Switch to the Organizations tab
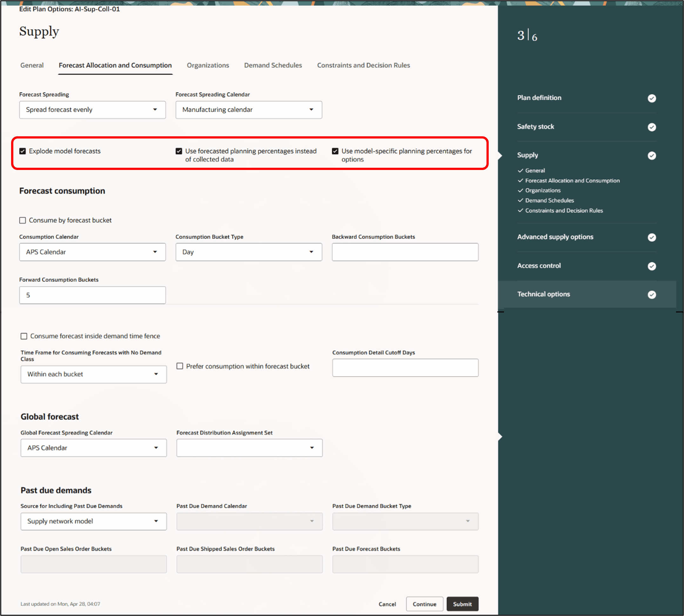684x616 pixels. [208, 65]
